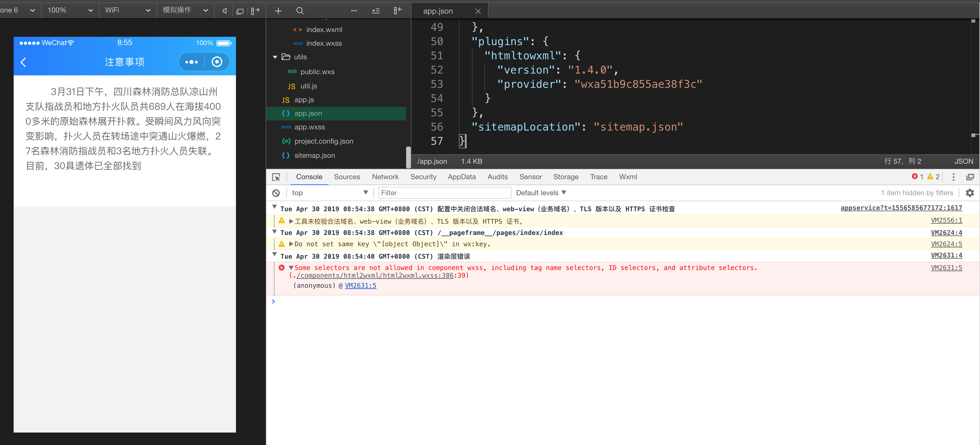Open the WiFi network dropdown
980x445 pixels.
127,10
